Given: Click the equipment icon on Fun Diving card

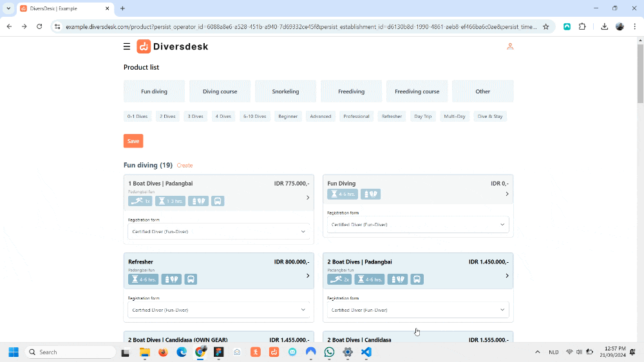Looking at the screenshot, I should pos(370,194).
